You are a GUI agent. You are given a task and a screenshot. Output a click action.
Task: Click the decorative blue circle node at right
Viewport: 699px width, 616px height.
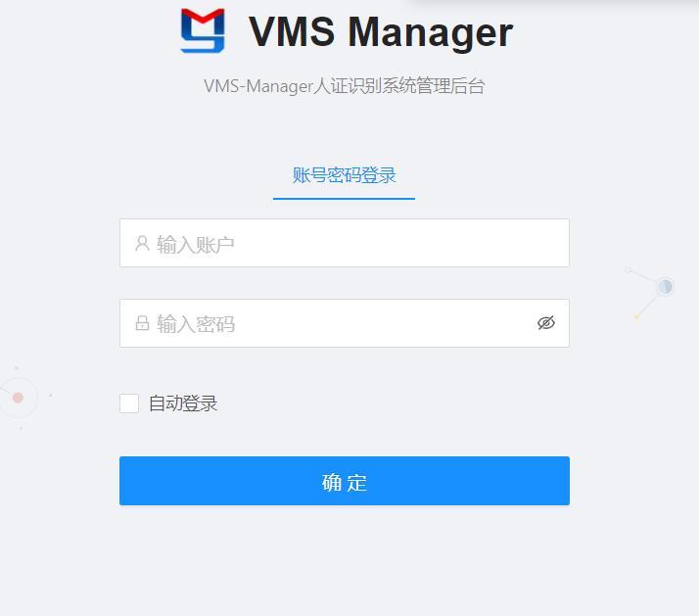665,286
